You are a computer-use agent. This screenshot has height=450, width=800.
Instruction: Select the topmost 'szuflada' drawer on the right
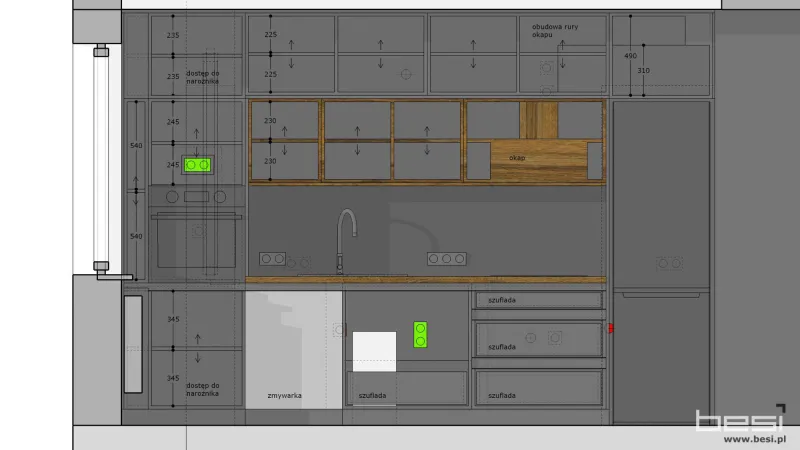pos(539,300)
